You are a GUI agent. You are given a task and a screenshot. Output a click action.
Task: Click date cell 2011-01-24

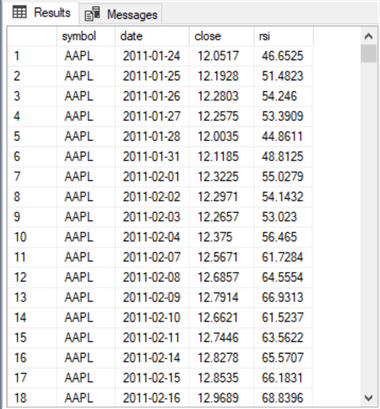pos(152,56)
